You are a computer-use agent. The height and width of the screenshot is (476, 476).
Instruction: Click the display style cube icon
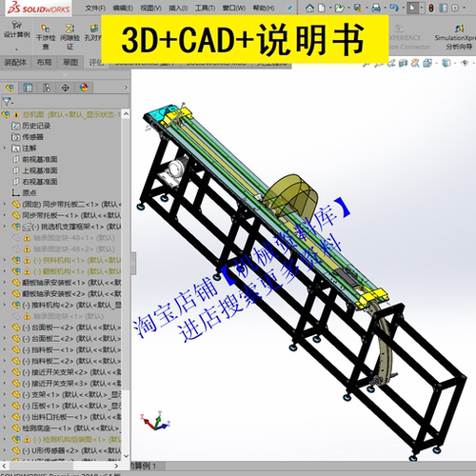(446, 63)
